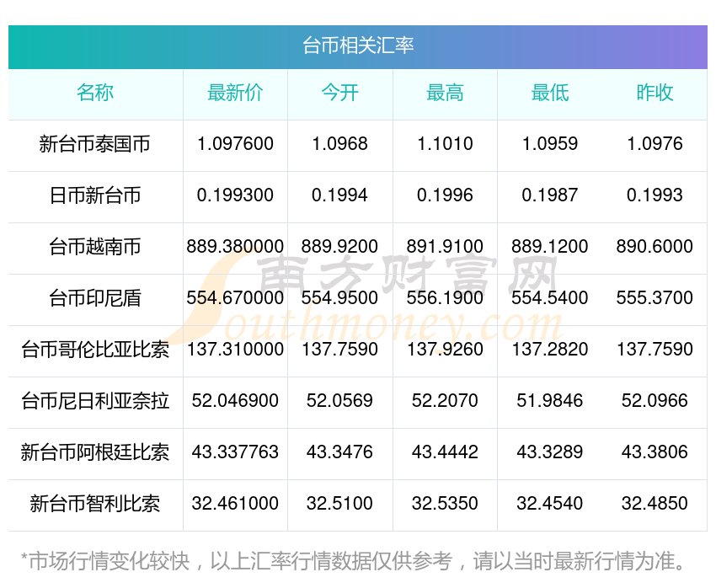Click high value 1.1010
The height and width of the screenshot is (588, 716).
446,144
